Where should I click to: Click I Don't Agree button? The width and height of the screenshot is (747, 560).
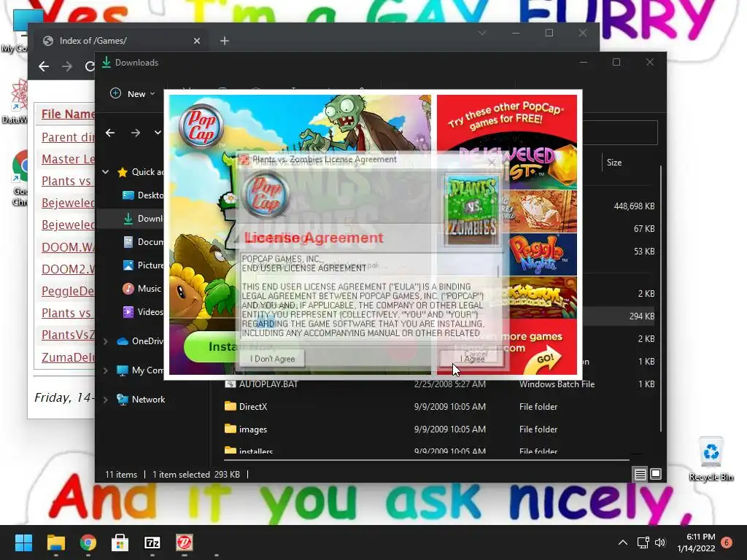coord(273,359)
